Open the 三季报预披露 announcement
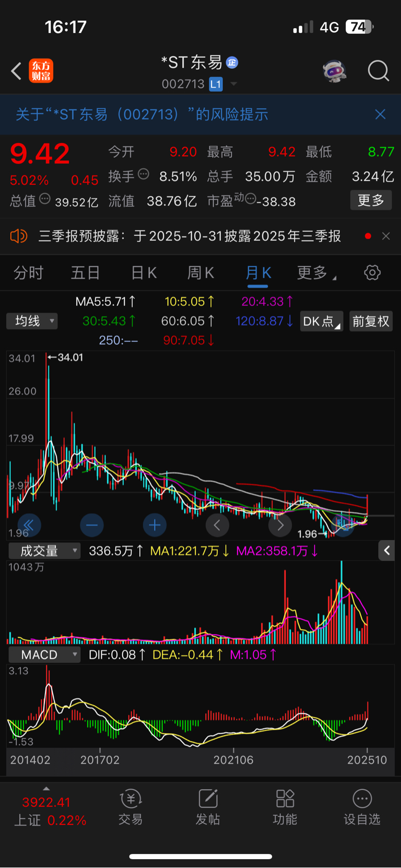 pyautogui.click(x=190, y=236)
